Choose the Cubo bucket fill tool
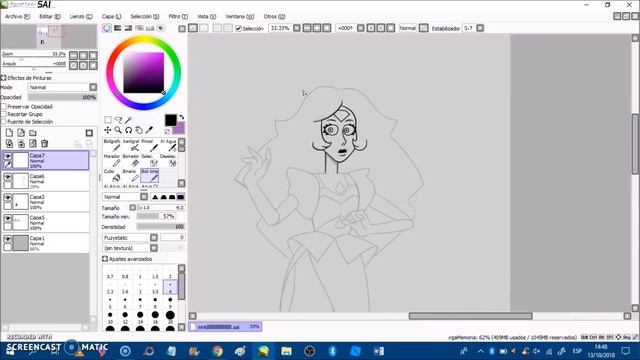Image resolution: width=640 pixels, height=360 pixels. (112, 176)
